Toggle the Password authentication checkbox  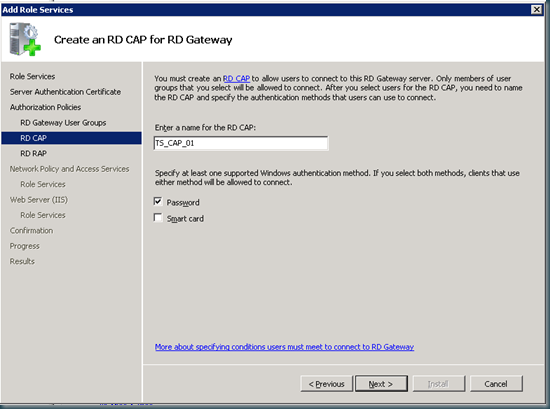tap(158, 201)
